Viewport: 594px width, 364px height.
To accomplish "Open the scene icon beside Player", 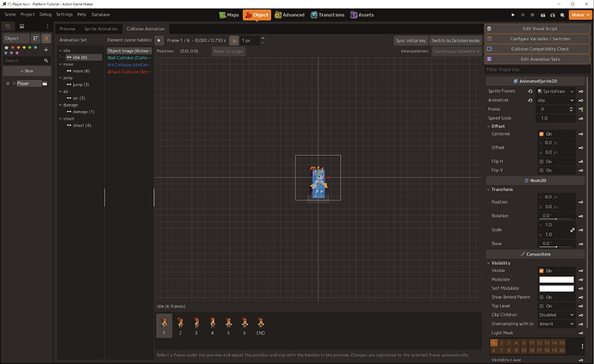I will [x=45, y=83].
